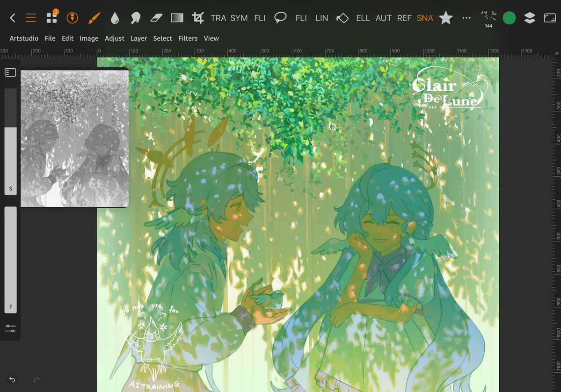561x392 pixels.
Task: Select the crop tool
Action: pyautogui.click(x=197, y=18)
